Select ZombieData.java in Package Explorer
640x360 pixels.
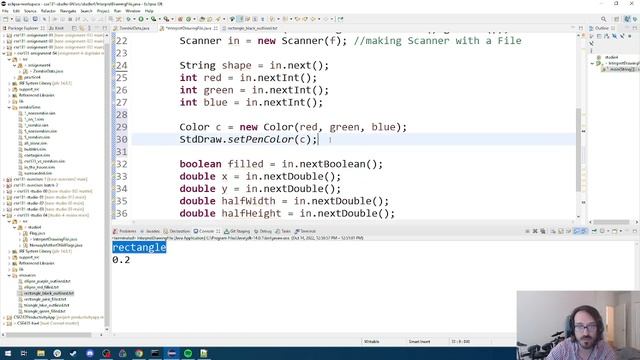(x=48, y=71)
